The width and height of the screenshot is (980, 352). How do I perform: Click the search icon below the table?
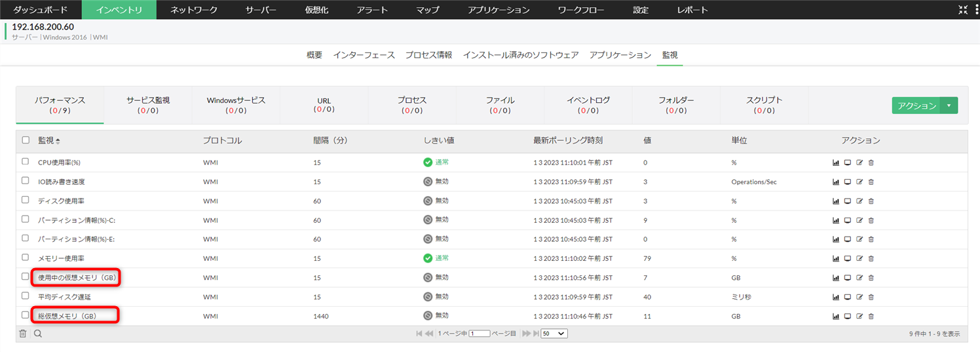(x=38, y=334)
